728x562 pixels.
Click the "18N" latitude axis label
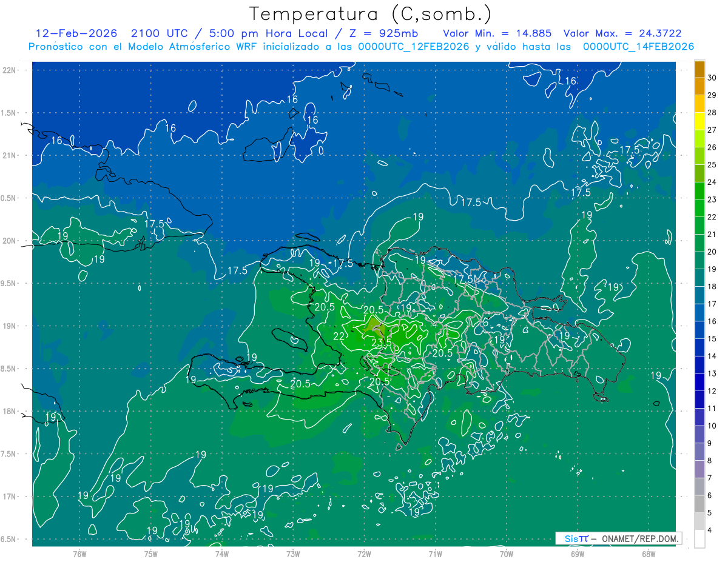click(x=10, y=411)
